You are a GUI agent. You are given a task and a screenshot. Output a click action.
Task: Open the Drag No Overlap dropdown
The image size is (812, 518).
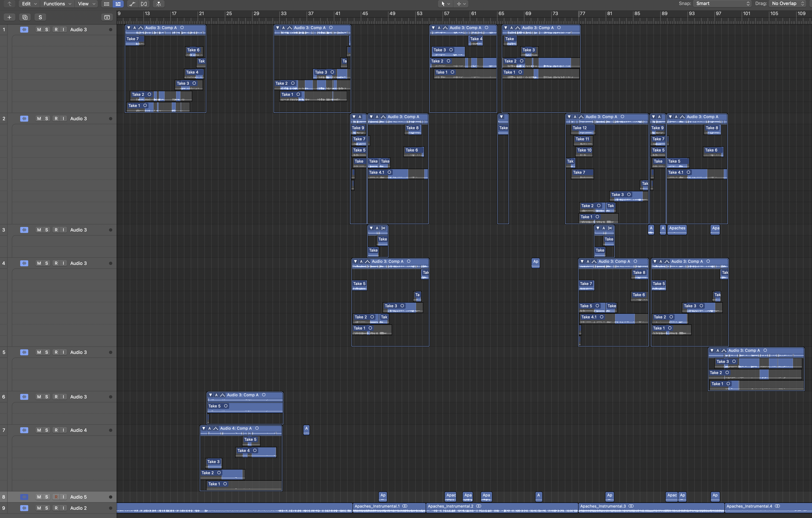788,3
